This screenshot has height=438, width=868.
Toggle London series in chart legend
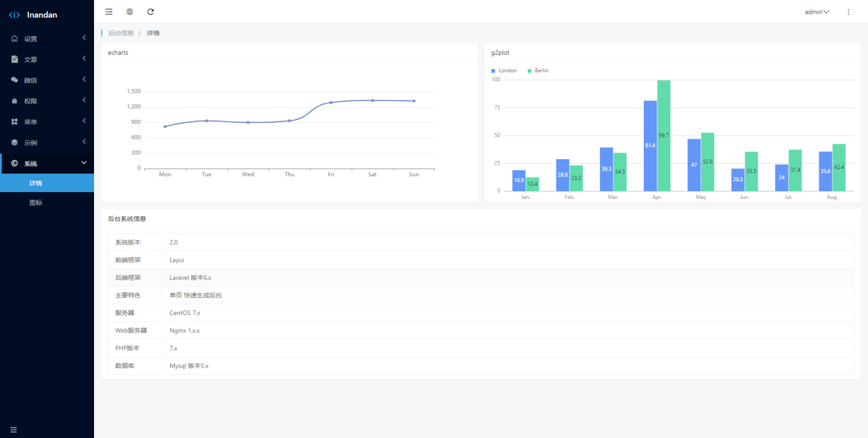click(x=504, y=71)
